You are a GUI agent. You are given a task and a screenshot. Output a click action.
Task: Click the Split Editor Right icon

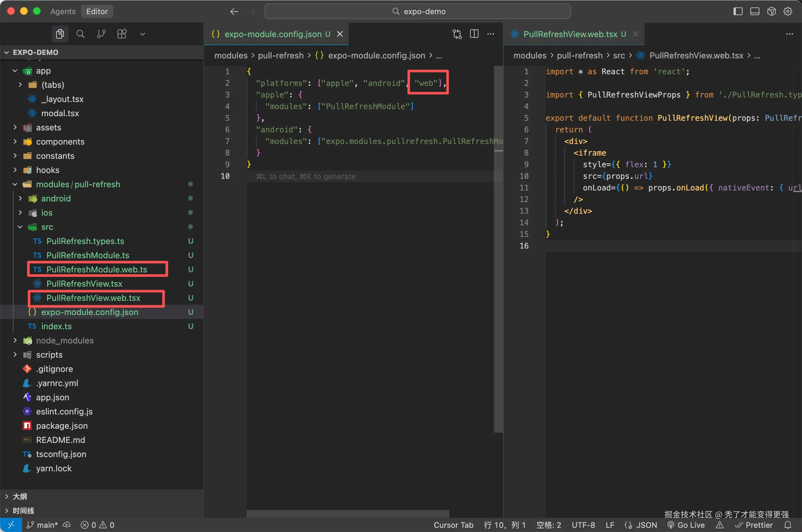[474, 34]
